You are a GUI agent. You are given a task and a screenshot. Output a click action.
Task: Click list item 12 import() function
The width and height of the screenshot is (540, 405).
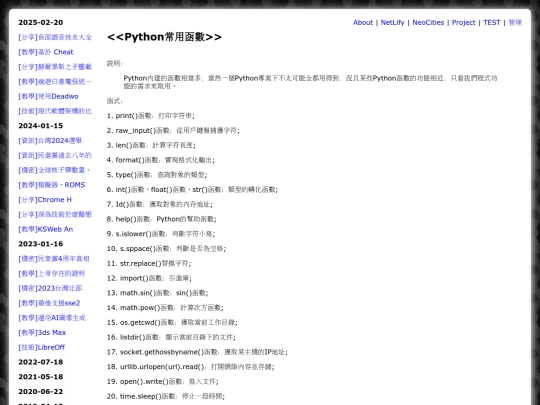coord(149,278)
